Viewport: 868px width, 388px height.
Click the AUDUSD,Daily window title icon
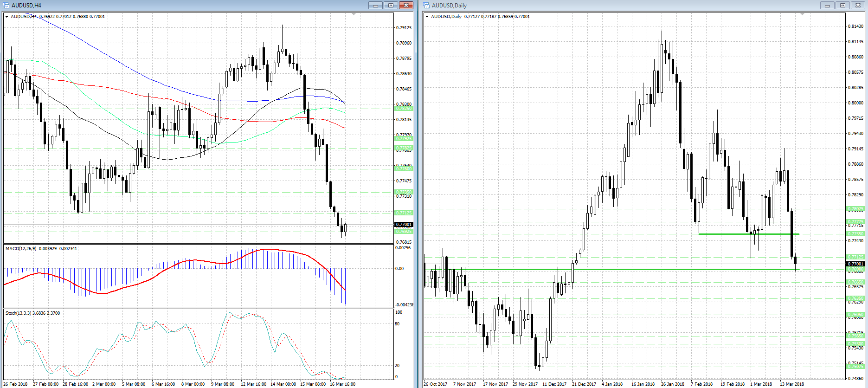(x=427, y=5)
